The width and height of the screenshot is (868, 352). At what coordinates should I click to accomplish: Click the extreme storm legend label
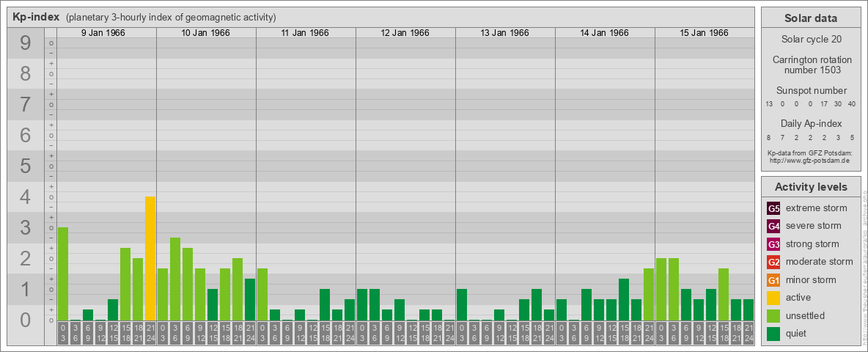click(x=817, y=209)
